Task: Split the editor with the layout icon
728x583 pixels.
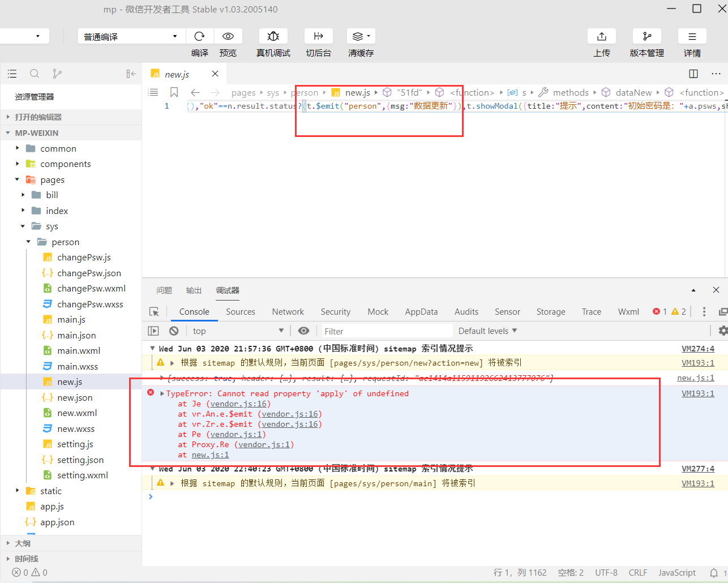Action: pos(693,74)
